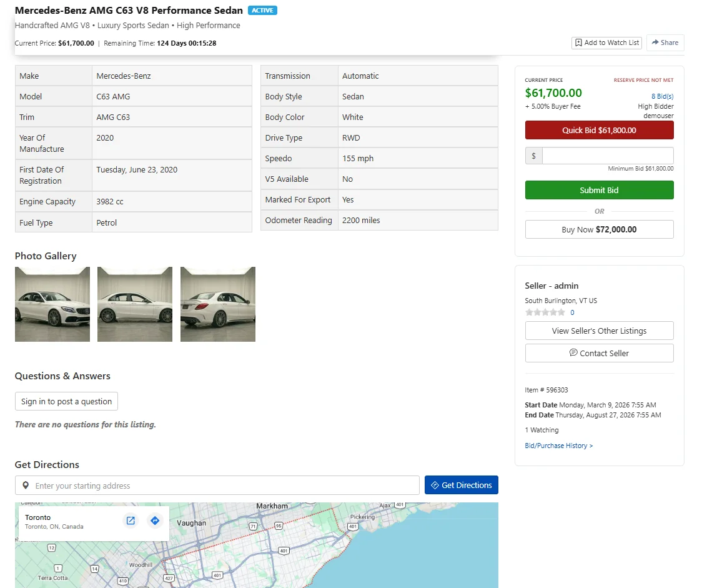Click the 'Petrol' fuel type value
This screenshot has width=702, height=588.
107,222
